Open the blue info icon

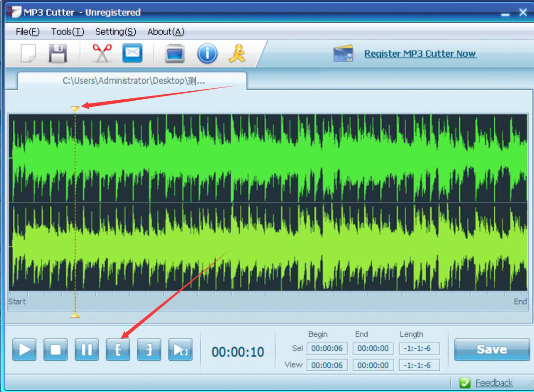tap(207, 53)
